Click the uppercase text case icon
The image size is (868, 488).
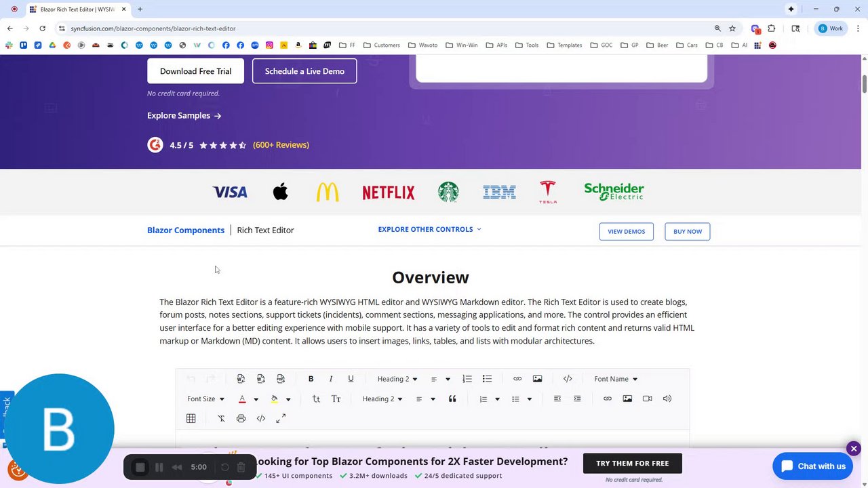[336, 399]
